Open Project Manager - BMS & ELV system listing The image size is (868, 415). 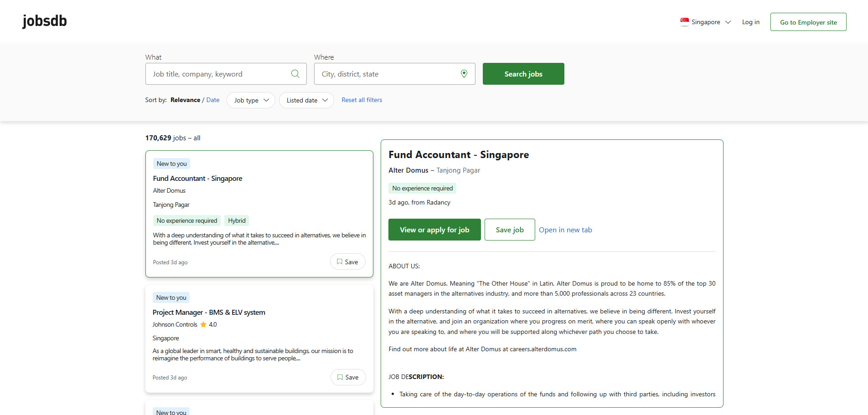[x=209, y=313]
